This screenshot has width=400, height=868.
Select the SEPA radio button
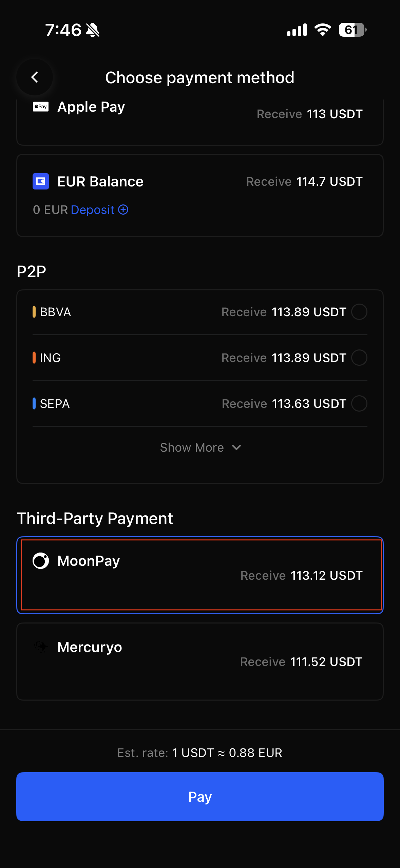(359, 403)
